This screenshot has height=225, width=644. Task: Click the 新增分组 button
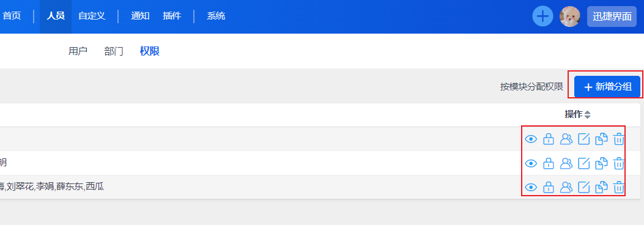607,87
